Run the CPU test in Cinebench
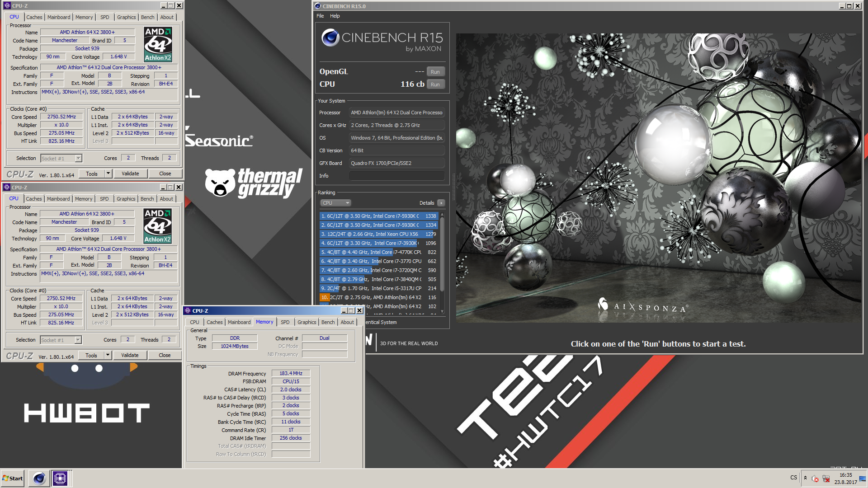The width and height of the screenshot is (868, 488). coord(435,84)
